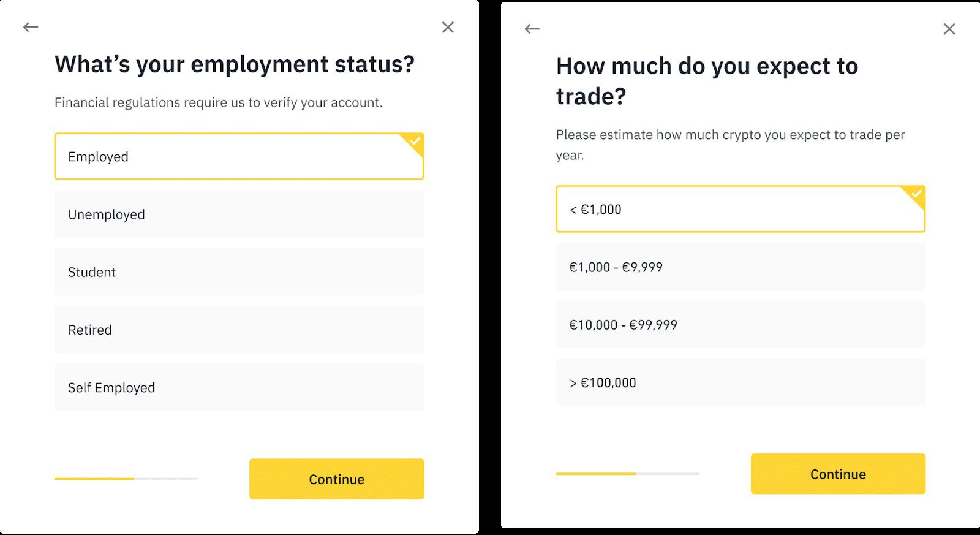Select the < €1,000 trade amount
The height and width of the screenshot is (535, 980).
[x=740, y=210]
